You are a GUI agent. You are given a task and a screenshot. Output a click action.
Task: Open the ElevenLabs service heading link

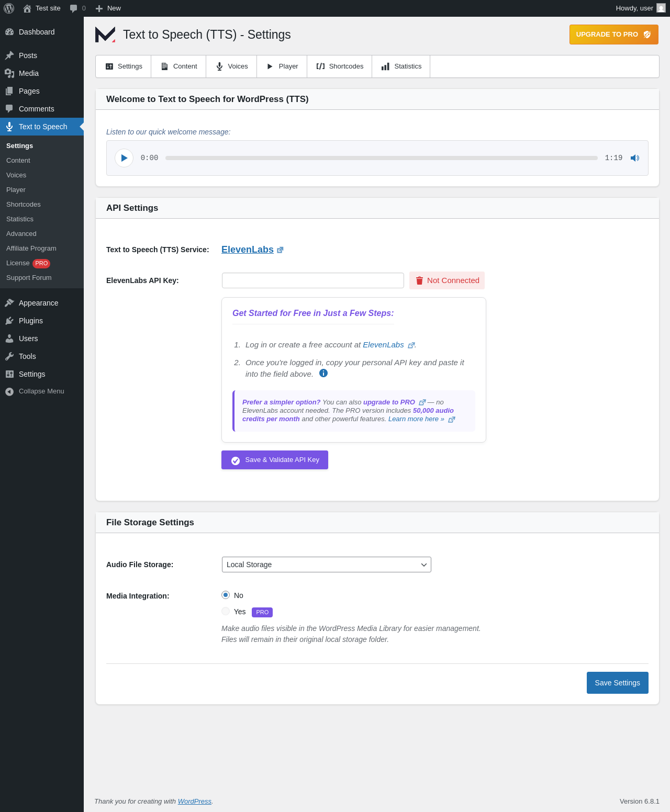[248, 250]
